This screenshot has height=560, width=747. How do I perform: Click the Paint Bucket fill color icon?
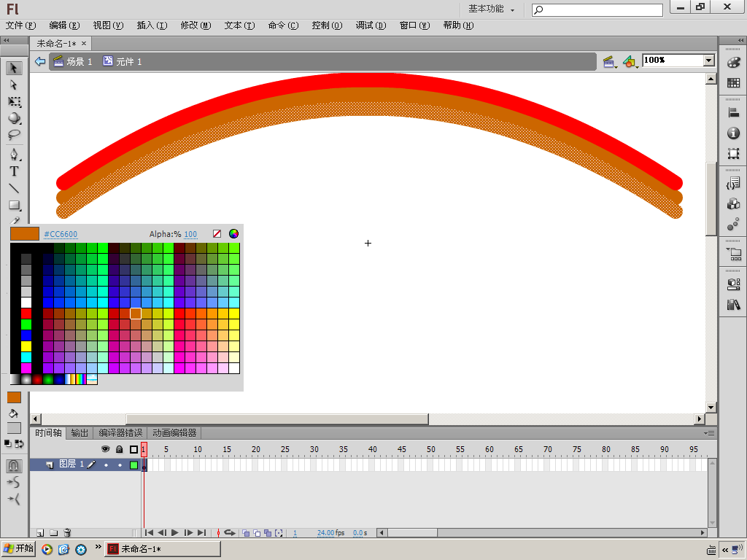pyautogui.click(x=13, y=413)
